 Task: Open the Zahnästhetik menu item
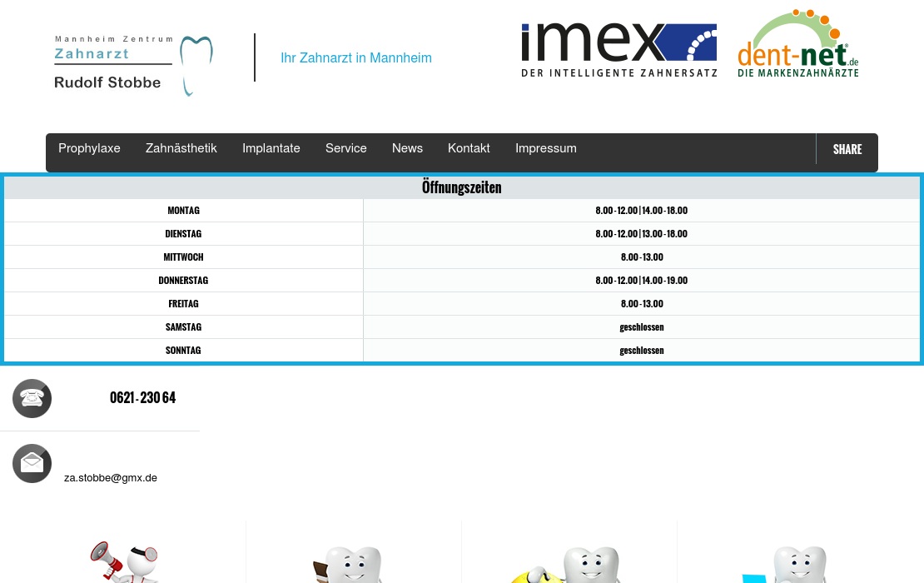coord(181,148)
